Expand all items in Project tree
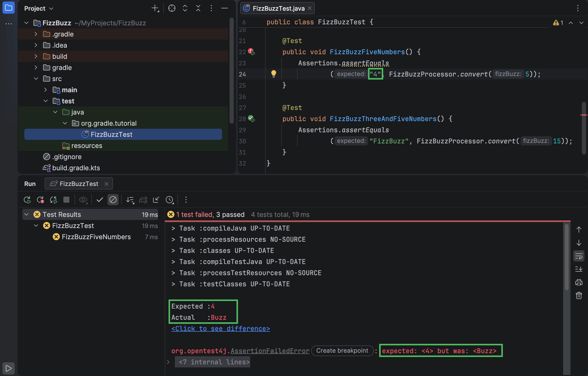Image resolution: width=588 pixels, height=376 pixels. (x=185, y=8)
